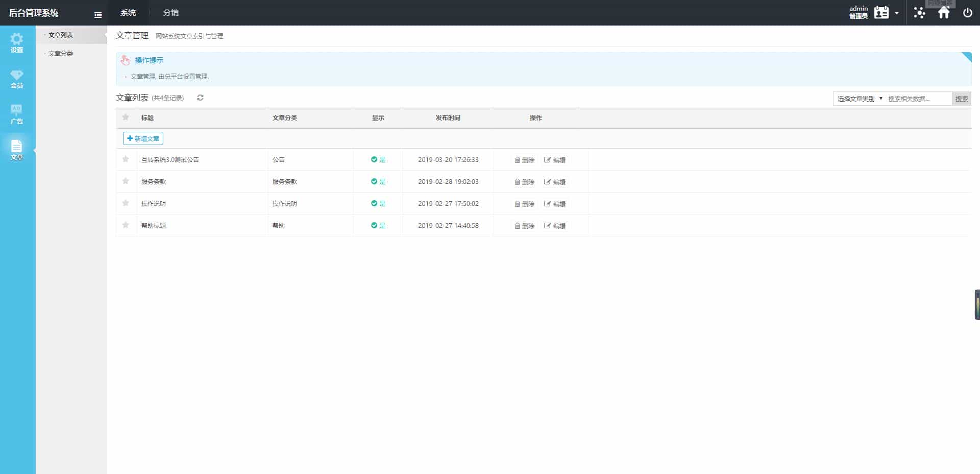Click the star icon in the table header
980x474 pixels.
(126, 117)
